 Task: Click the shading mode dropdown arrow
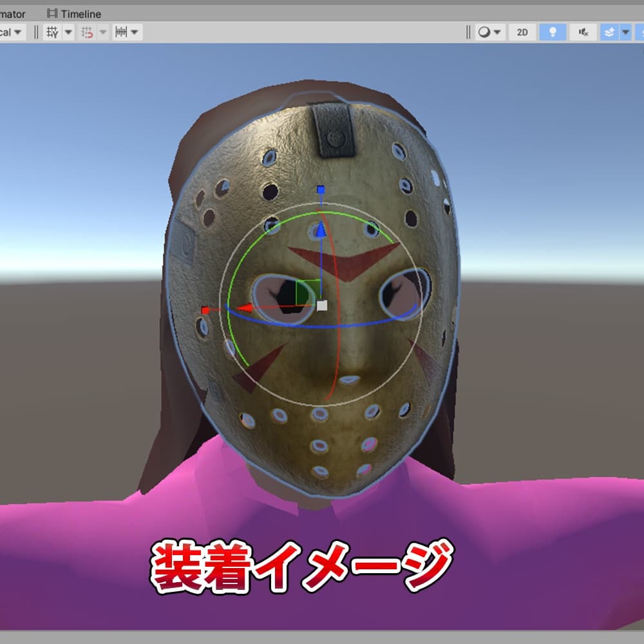[x=497, y=32]
